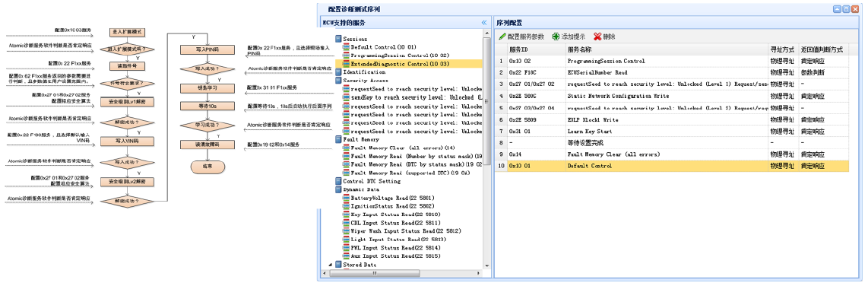Image resolution: width=868 pixels, height=286 pixels.
Task: Click the red X 删除 icon
Action: click(x=597, y=37)
